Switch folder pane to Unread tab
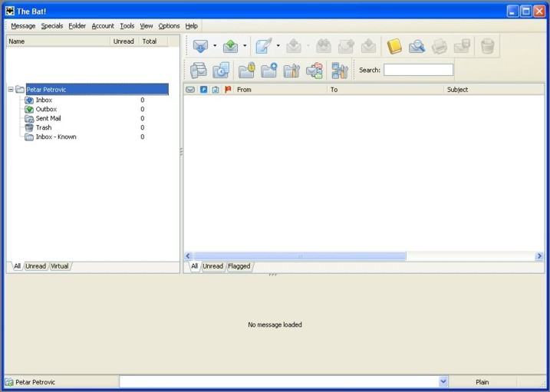The image size is (550, 392). [36, 266]
